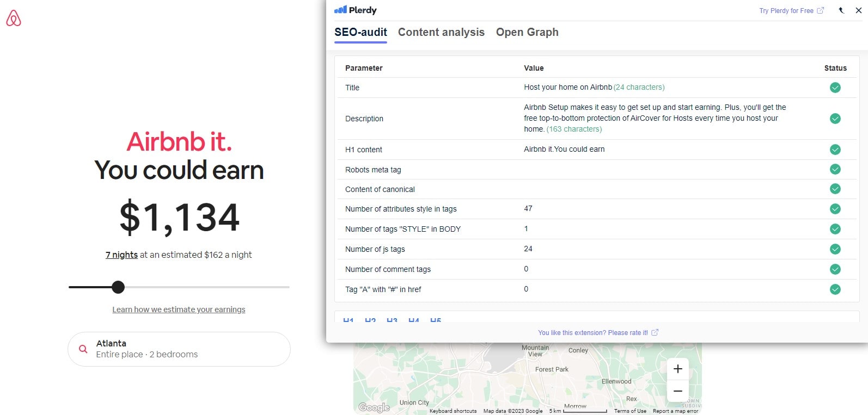The width and height of the screenshot is (868, 415).
Task: Click the earnings nights slider handle
Action: click(x=118, y=287)
